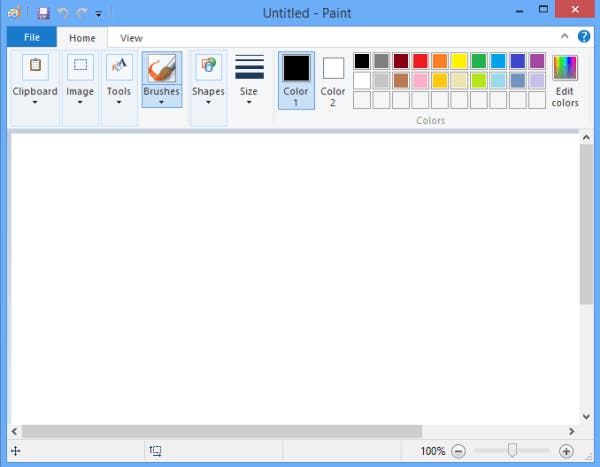
Task: Open Customize Quick Access Toolbar arrow
Action: tap(98, 14)
